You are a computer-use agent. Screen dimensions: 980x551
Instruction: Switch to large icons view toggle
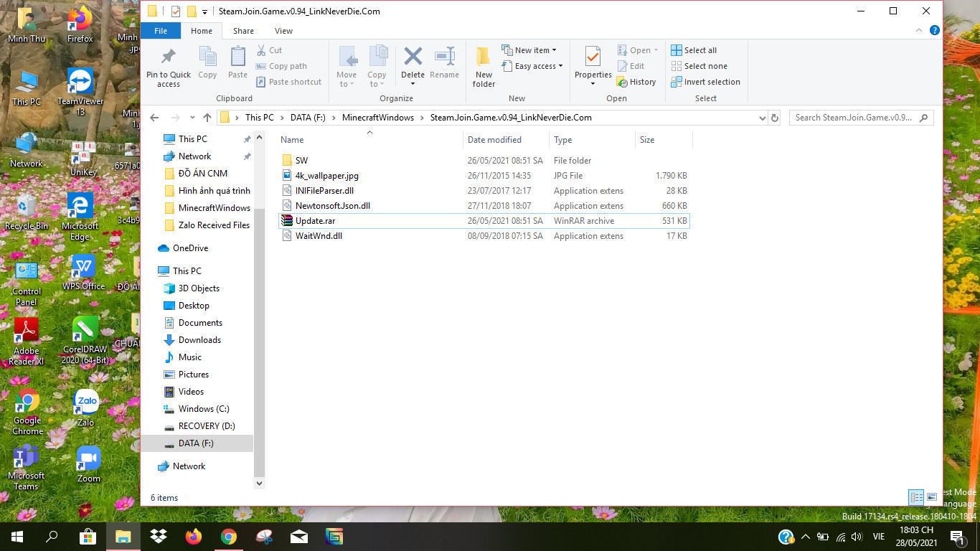click(932, 497)
